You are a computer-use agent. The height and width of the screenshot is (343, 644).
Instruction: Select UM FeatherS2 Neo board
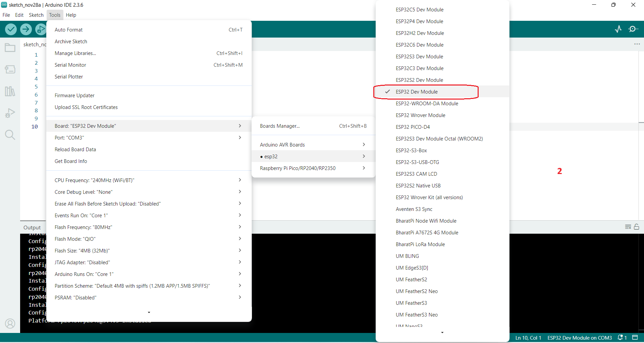442,291
